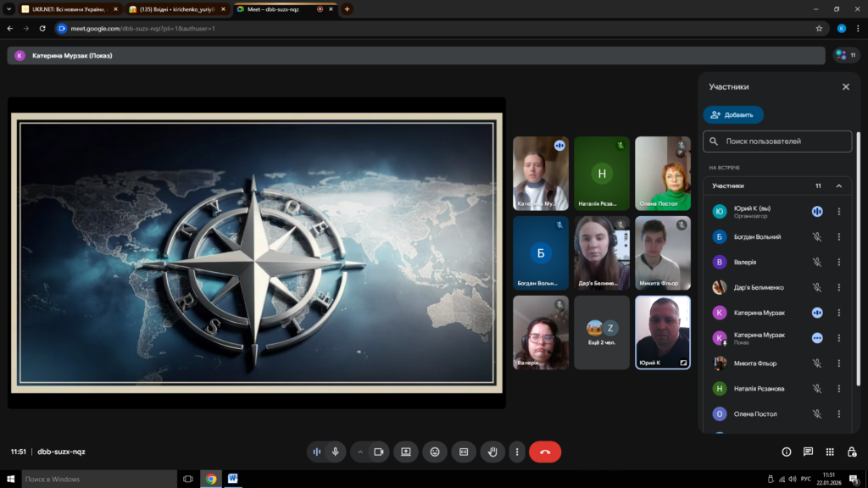Open video settings chevron next to camera
This screenshot has height=488, width=868.
(359, 452)
